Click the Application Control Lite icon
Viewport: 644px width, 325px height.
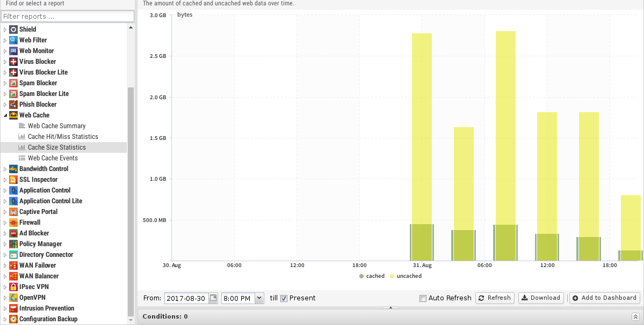[x=13, y=201]
